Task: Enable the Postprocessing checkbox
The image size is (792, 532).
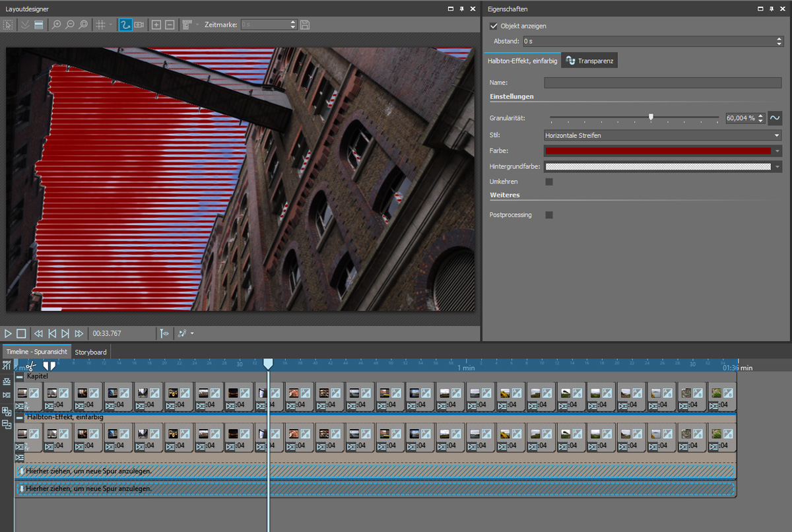Action: click(549, 215)
